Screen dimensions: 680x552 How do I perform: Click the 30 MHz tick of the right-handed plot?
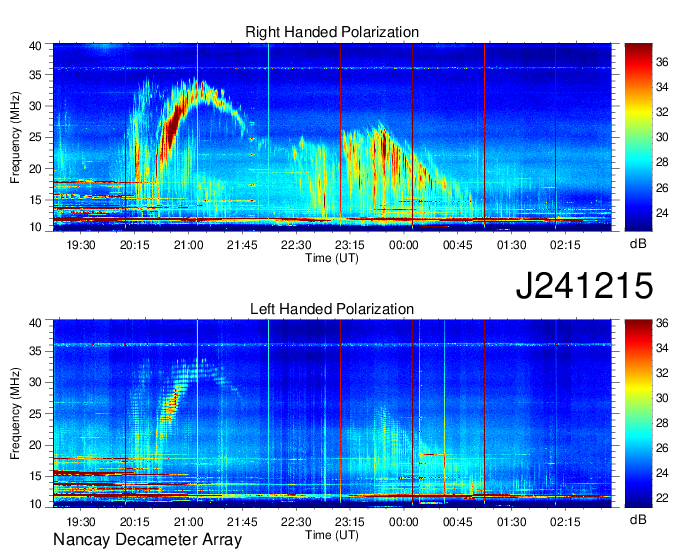coord(36,106)
